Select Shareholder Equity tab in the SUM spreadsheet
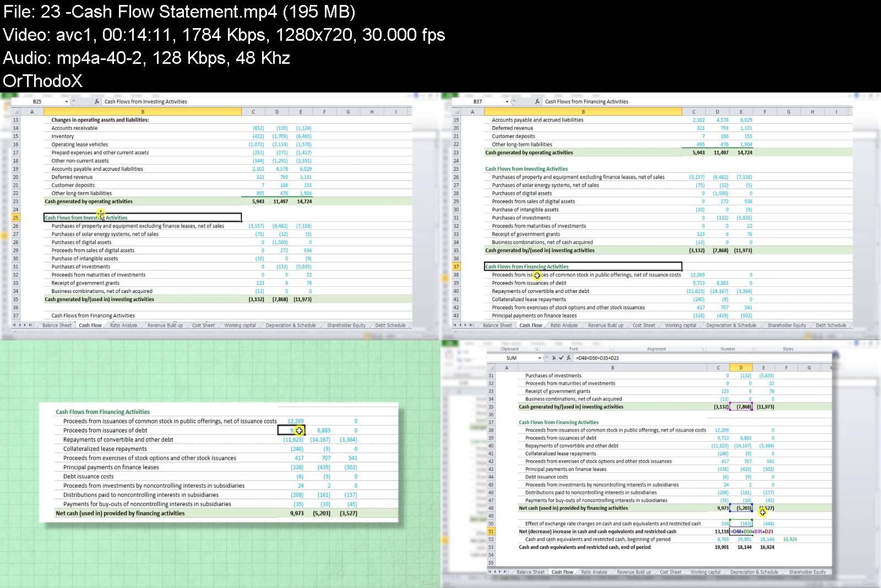Screen dimensions: 881x588 tap(807, 572)
